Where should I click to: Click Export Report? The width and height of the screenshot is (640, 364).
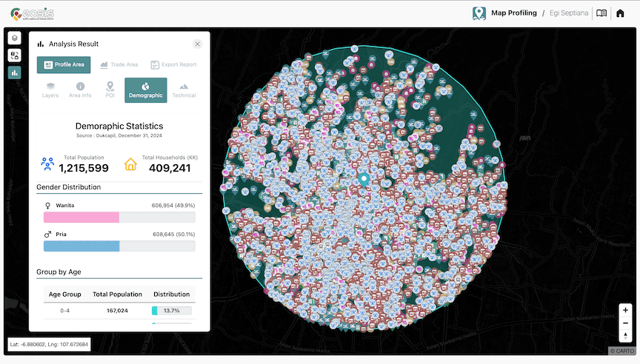pyautogui.click(x=174, y=65)
